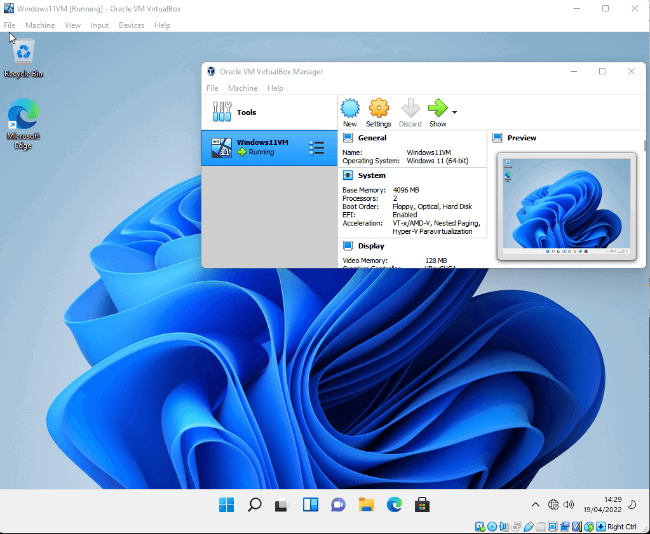Image resolution: width=650 pixels, height=534 pixels.
Task: Click the Recycle Bin desktop icon
Action: [x=24, y=58]
